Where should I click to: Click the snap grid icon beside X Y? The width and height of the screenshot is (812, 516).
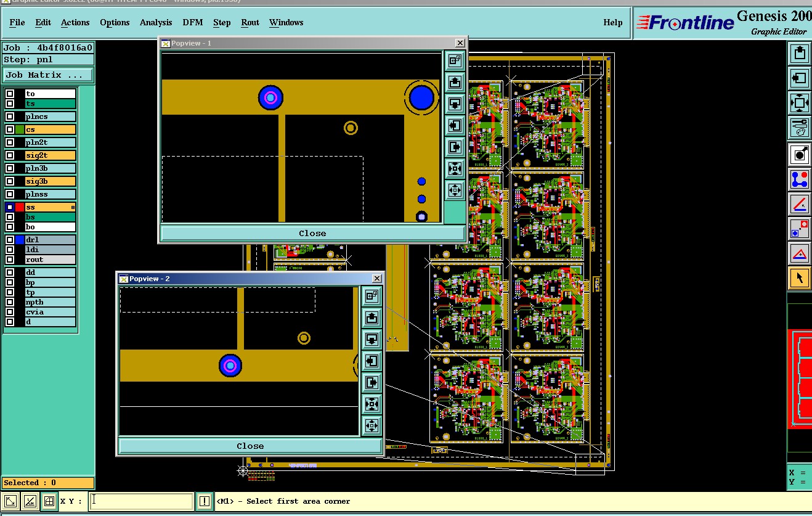[x=49, y=501]
